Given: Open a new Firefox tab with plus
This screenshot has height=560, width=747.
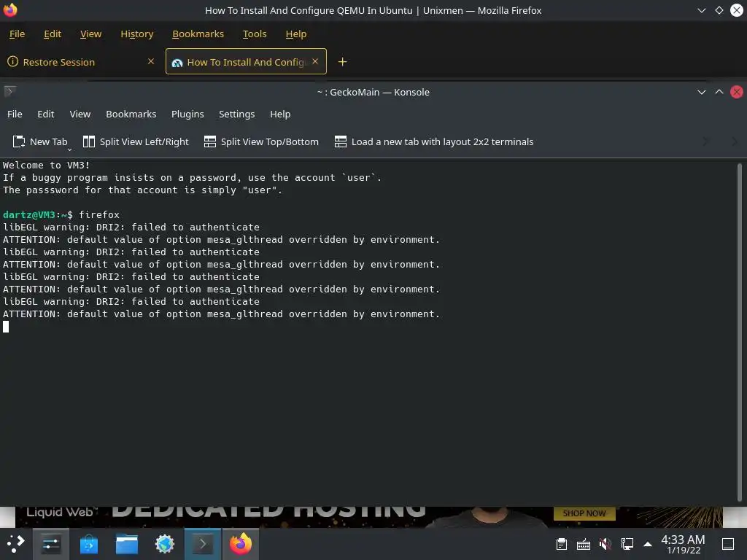Looking at the screenshot, I should [x=342, y=62].
